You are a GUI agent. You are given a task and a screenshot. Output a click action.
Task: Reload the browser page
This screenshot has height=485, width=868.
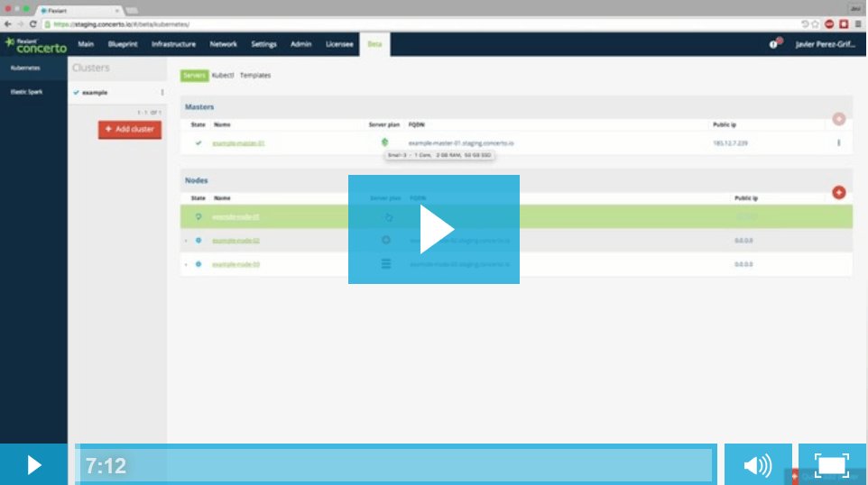(x=33, y=24)
